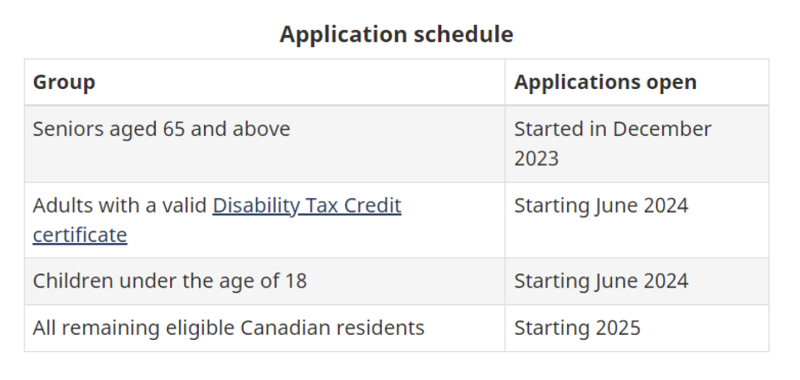
Task: Click the Seniors aged 65 and above cell
Action: (x=264, y=144)
